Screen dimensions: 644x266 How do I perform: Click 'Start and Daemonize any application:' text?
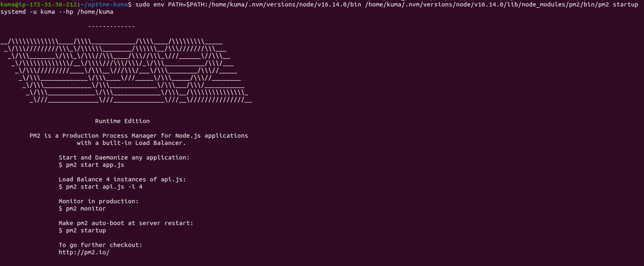124,157
